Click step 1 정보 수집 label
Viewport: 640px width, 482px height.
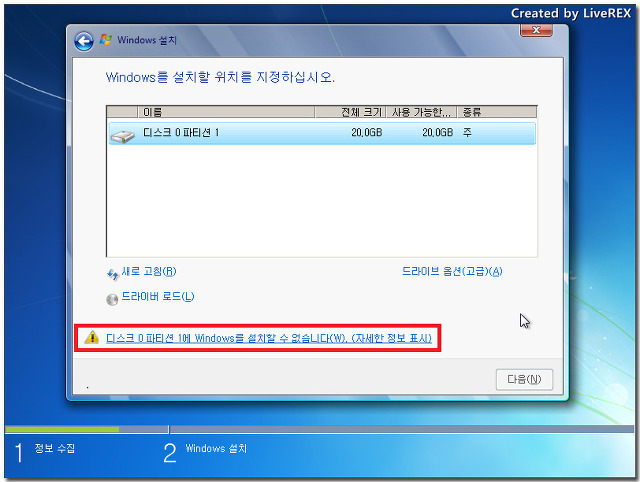(54, 449)
